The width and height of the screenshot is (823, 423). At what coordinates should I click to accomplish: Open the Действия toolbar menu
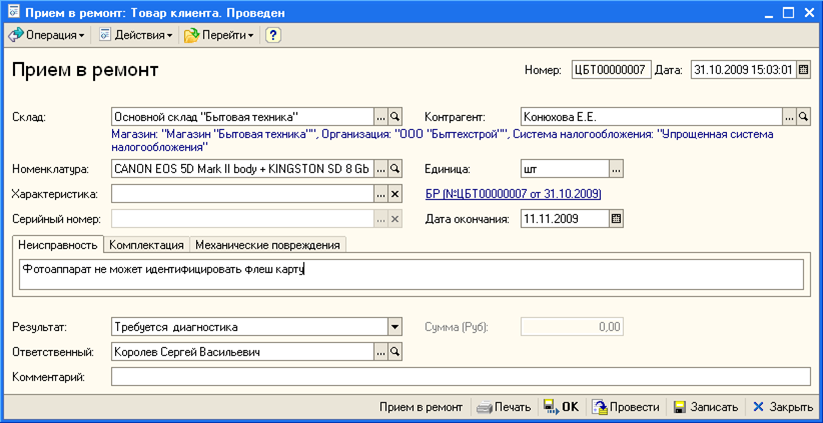[x=136, y=35]
